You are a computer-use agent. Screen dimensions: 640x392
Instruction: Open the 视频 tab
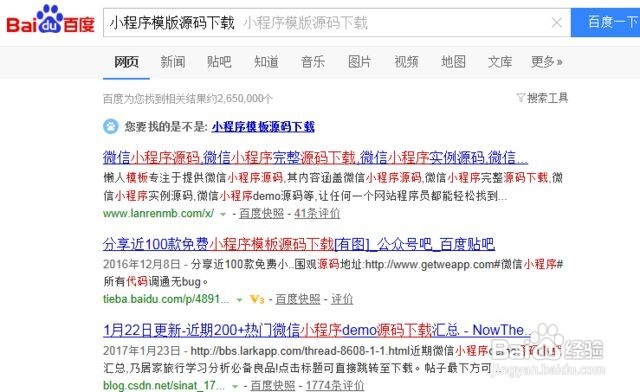pyautogui.click(x=406, y=62)
